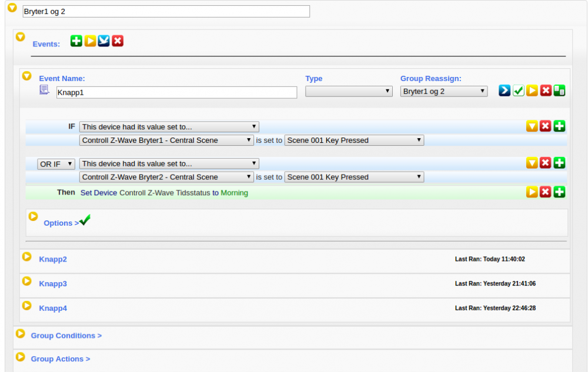This screenshot has width=588, height=372.
Task: Click the blue arrow icon beside Group Reassign
Action: (505, 91)
